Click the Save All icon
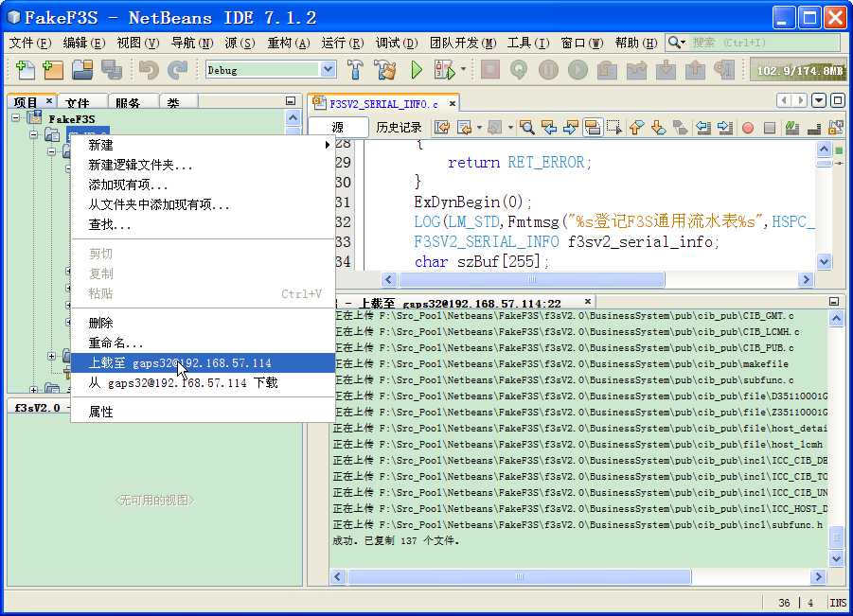 [112, 70]
